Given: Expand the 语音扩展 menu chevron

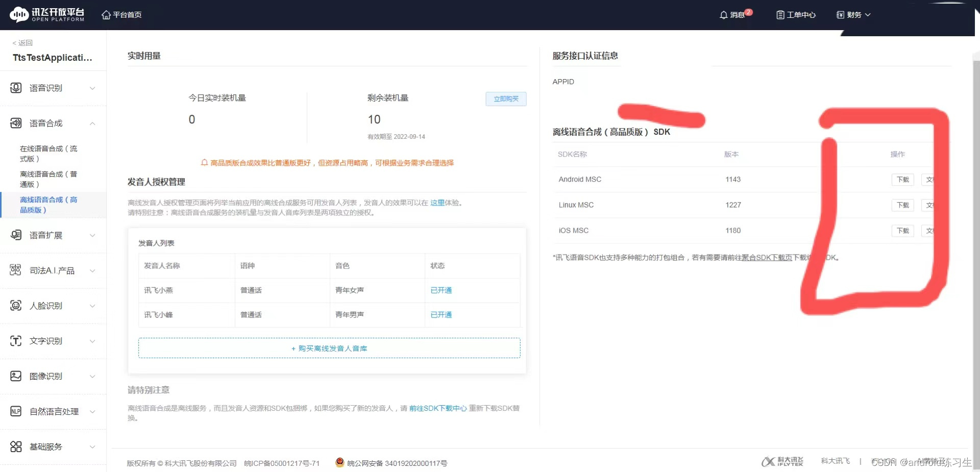Looking at the screenshot, I should (x=92, y=235).
